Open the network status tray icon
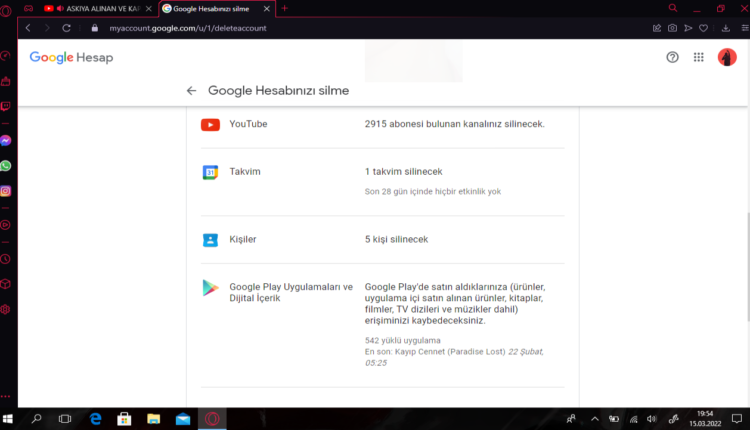 tap(634, 419)
